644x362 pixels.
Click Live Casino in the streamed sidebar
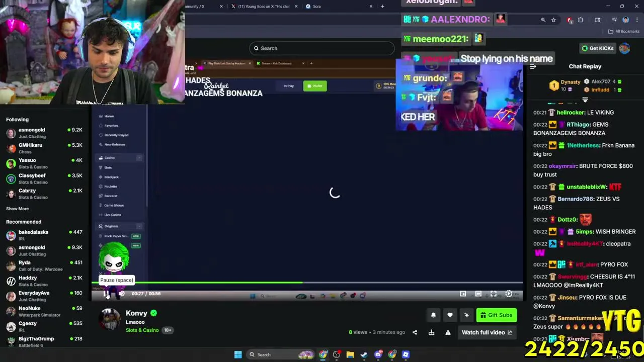coord(112,215)
